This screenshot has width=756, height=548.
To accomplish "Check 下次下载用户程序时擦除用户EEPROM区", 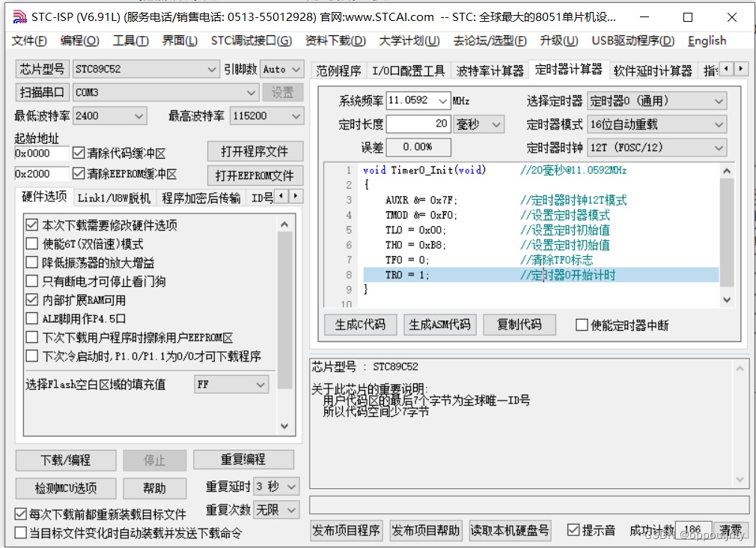I will click(x=32, y=337).
